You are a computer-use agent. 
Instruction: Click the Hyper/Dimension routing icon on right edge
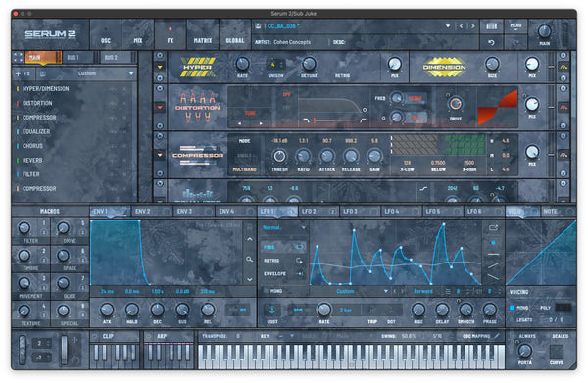tap(563, 67)
